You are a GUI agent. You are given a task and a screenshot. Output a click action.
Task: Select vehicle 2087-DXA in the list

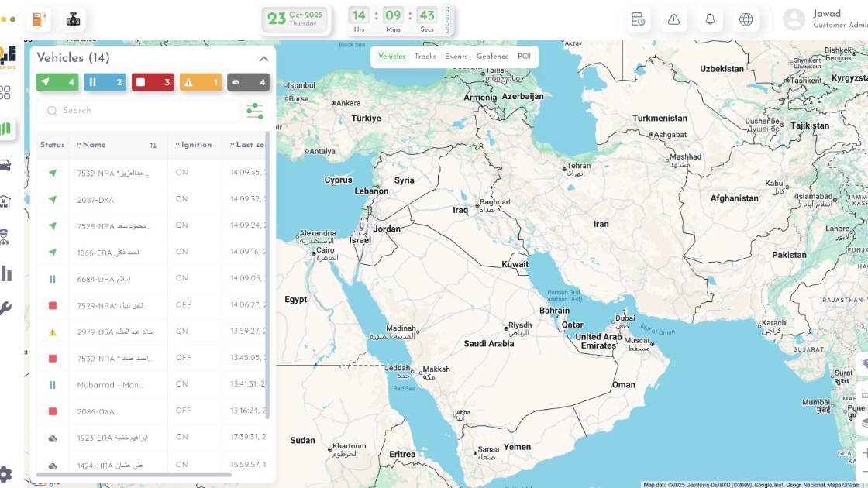(95, 200)
